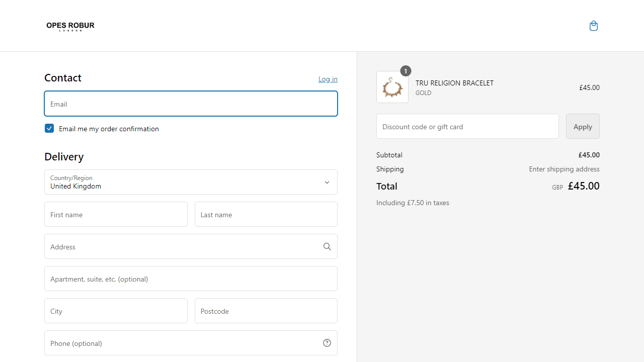Click the Apartment, suite, etc. field
Image resolution: width=644 pixels, height=362 pixels.
[x=191, y=279]
